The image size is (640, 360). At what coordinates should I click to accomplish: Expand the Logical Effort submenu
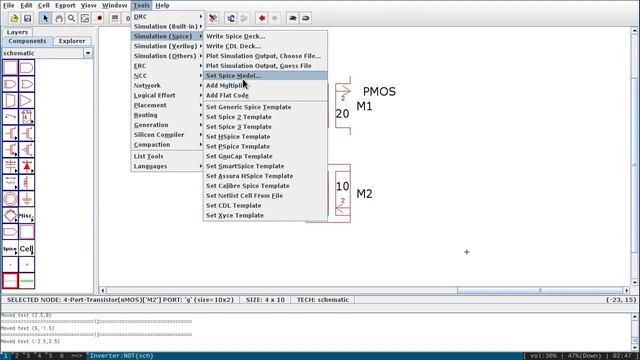167,95
